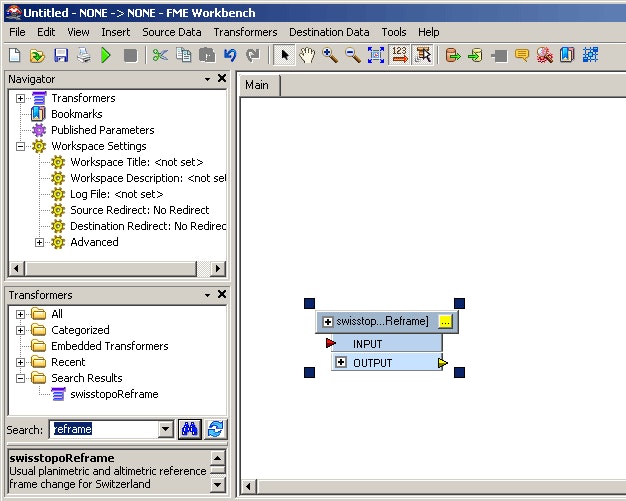Screen dimensions: 626x501
Task: Click the Zoom In magnifier tool
Action: [x=330, y=55]
